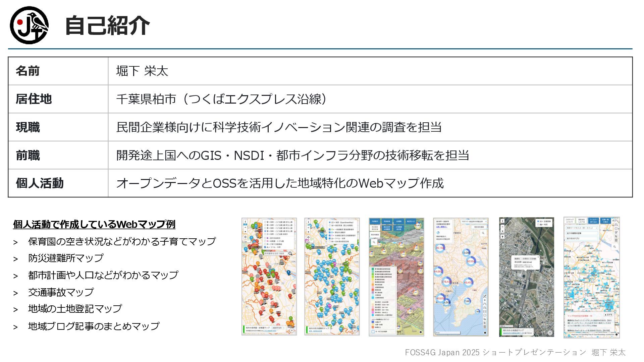Screen dimensions: 644x362
Task: Click the フィルター絞り込み tab on the blog map
Action: (x=593, y=221)
